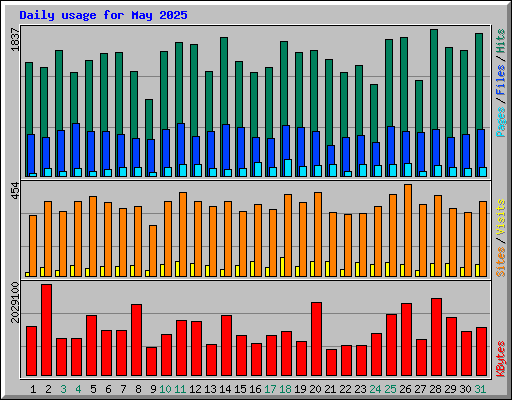Click the yellow sites bar for day 1
The height and width of the screenshot is (400, 512).
27,274
